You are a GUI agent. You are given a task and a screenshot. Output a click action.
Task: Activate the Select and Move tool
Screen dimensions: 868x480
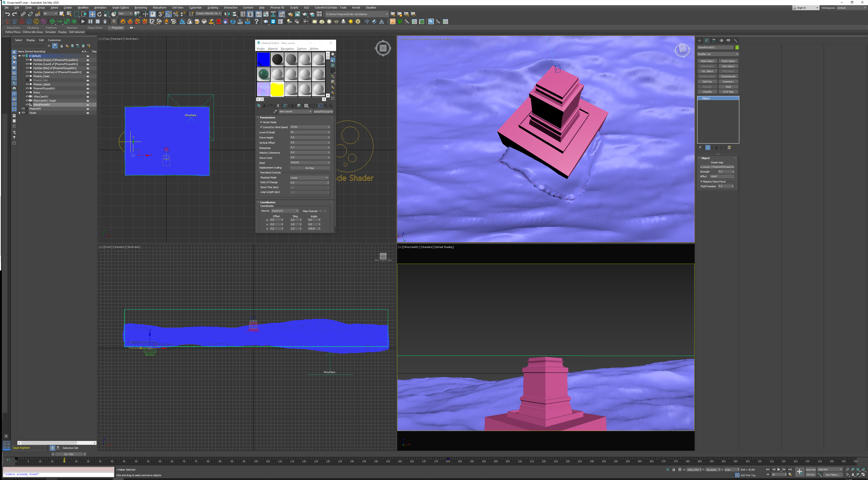pyautogui.click(x=92, y=14)
